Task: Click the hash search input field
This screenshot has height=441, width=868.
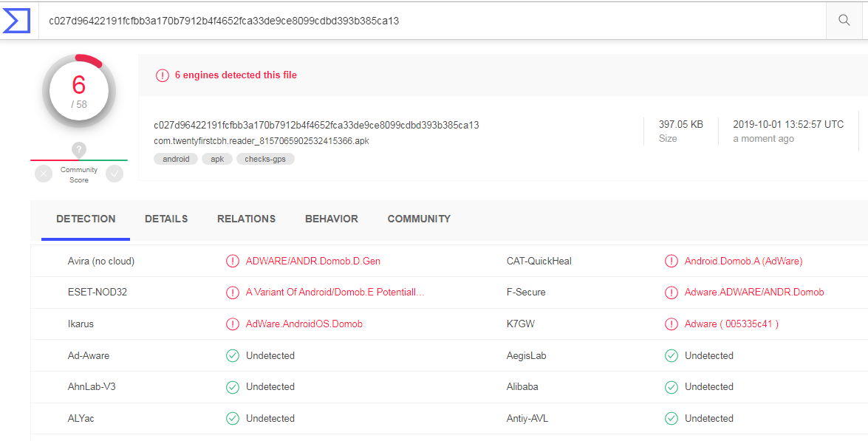Action: click(428, 21)
